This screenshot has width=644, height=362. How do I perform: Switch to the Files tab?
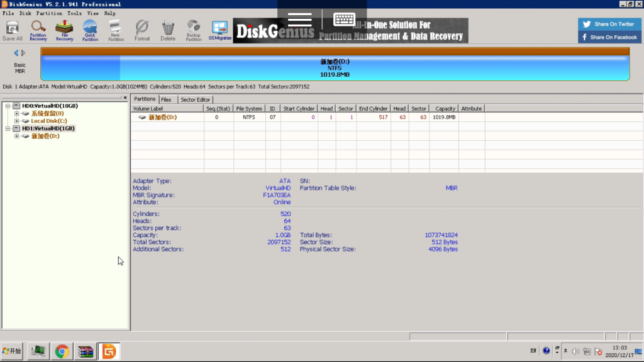click(x=166, y=100)
